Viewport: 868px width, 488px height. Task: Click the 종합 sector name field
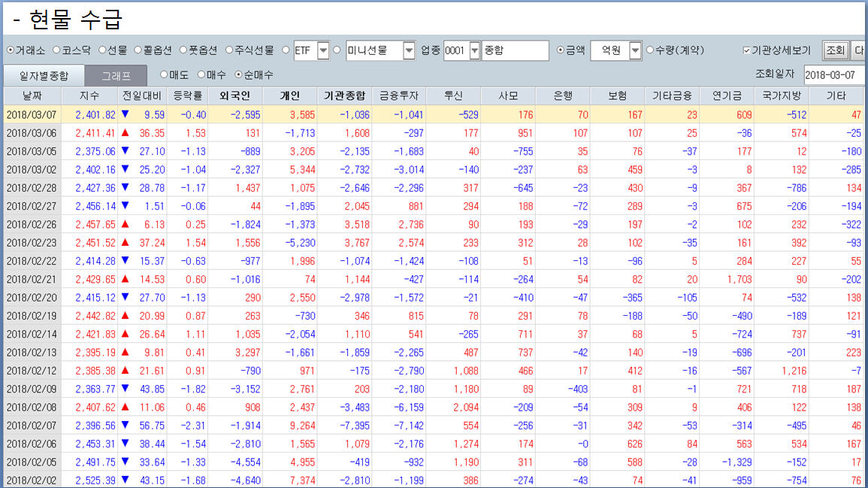pyautogui.click(x=515, y=50)
